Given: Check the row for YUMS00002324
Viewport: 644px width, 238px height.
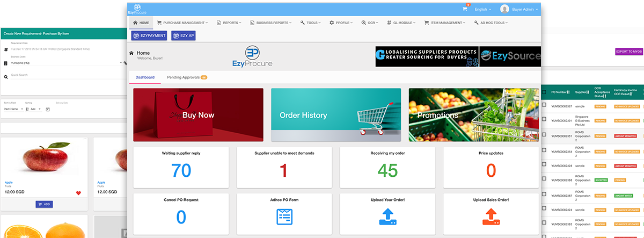Looking at the screenshot, I should tap(545, 209).
